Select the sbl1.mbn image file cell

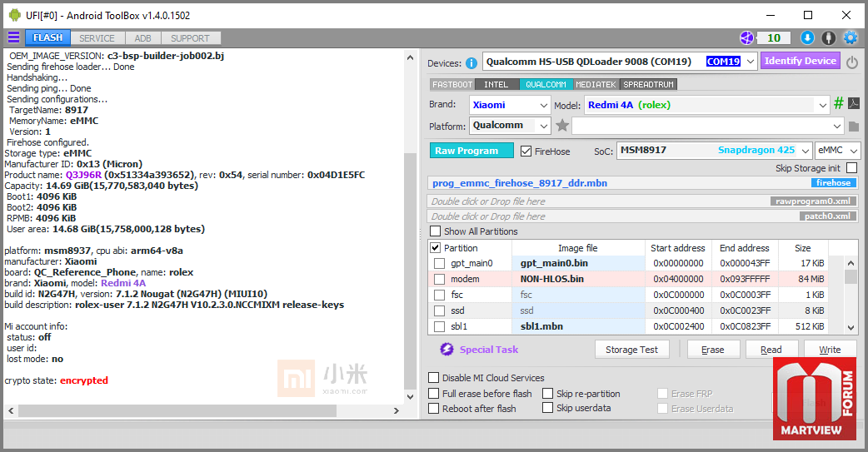coord(578,326)
